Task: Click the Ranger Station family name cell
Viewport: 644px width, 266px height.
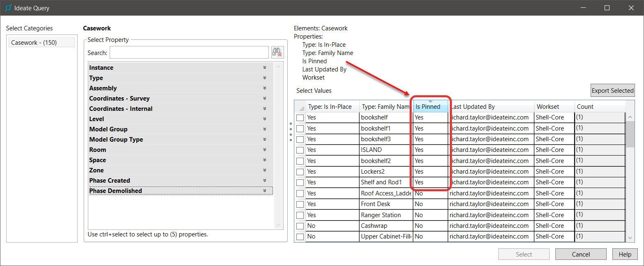Action: [386, 215]
